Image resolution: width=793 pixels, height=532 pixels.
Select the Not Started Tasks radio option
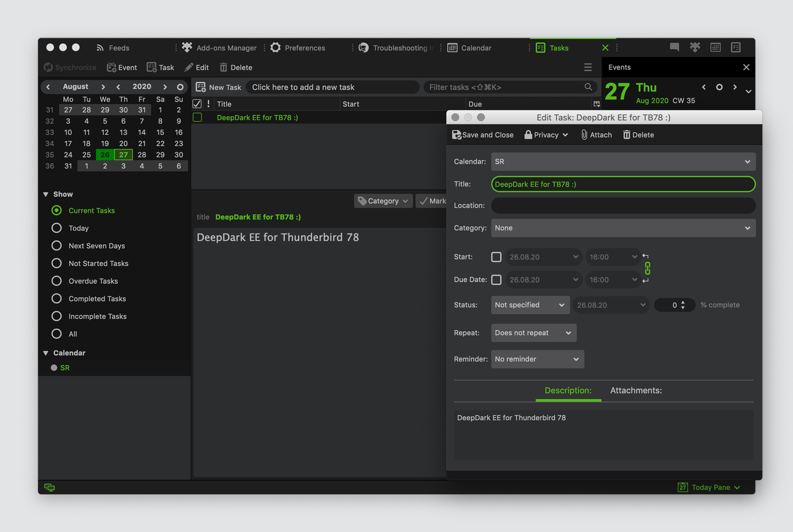(x=57, y=263)
